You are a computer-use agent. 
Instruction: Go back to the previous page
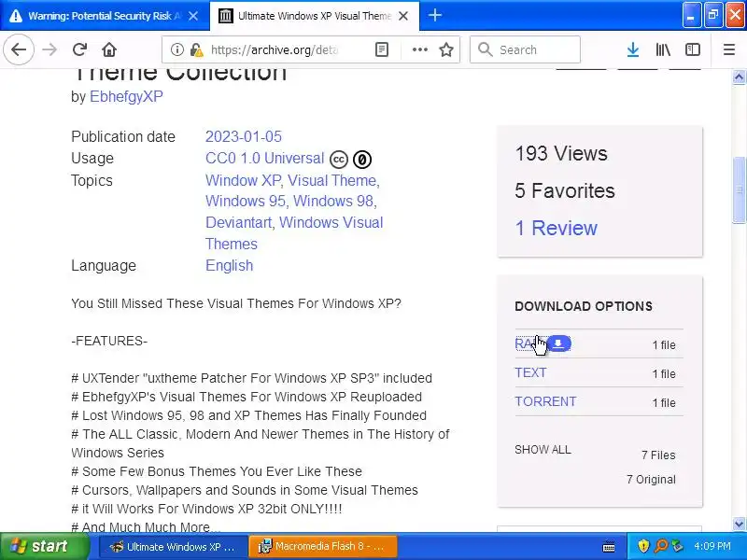(19, 49)
